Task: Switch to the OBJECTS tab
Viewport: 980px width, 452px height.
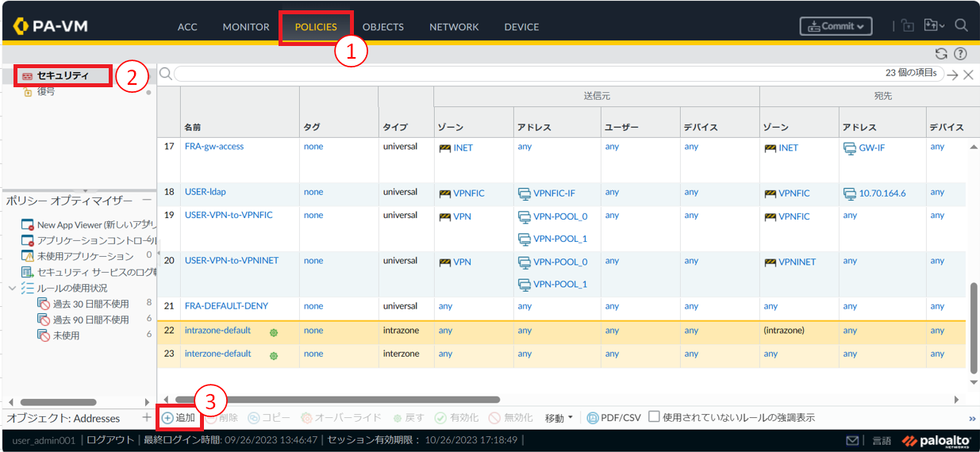Action: click(382, 27)
